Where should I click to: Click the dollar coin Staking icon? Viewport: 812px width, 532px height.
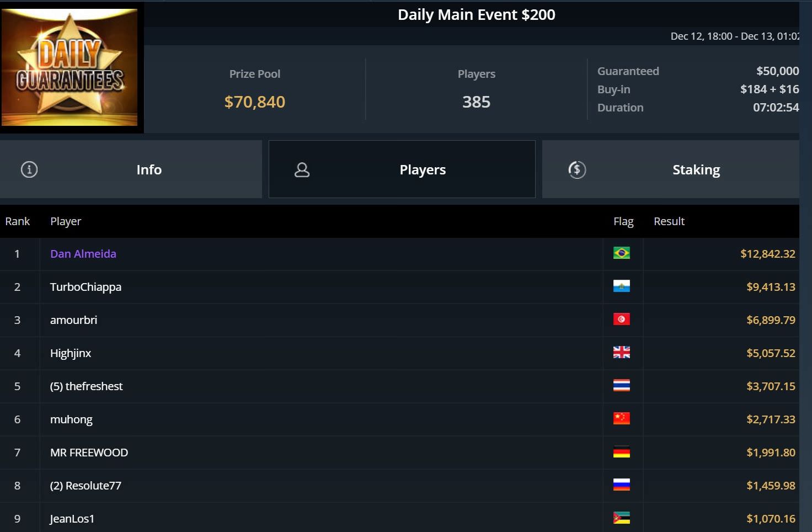[x=577, y=169]
